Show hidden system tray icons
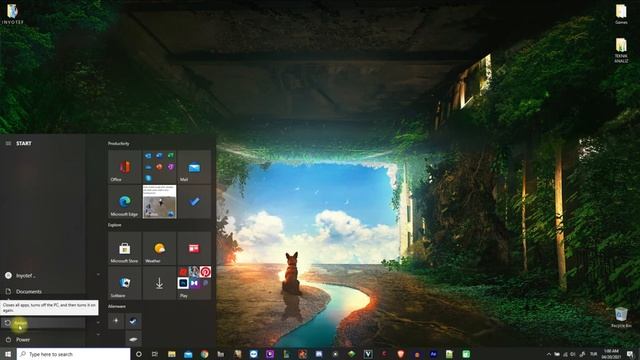Image resolution: width=640 pixels, height=360 pixels. [x=549, y=354]
